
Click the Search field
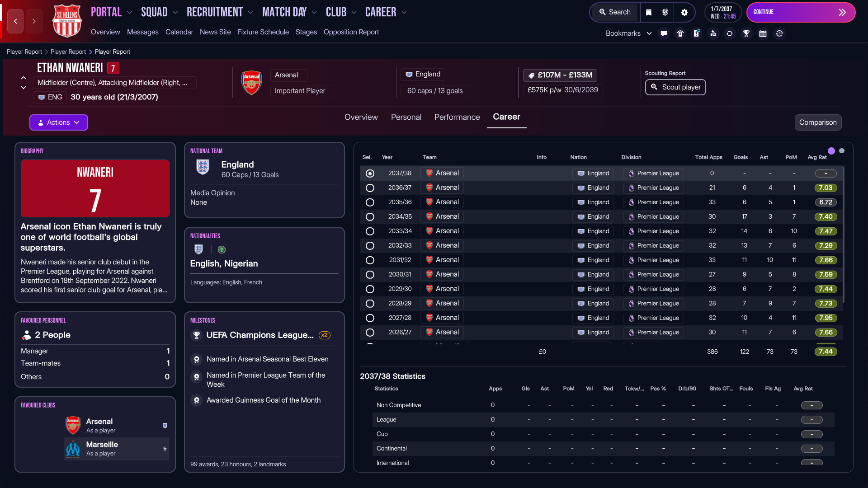[x=615, y=12]
